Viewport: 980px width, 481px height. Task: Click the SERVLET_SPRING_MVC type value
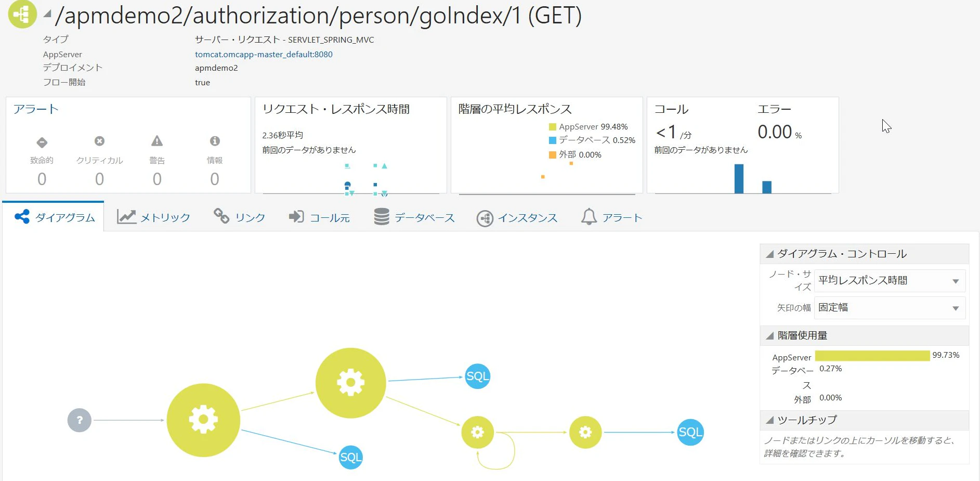coord(331,40)
